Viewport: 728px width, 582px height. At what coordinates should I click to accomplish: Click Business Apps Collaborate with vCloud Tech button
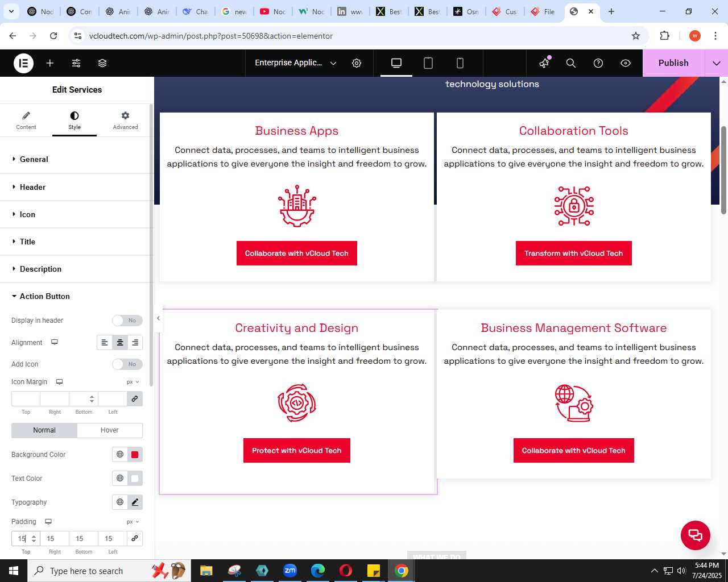point(297,253)
